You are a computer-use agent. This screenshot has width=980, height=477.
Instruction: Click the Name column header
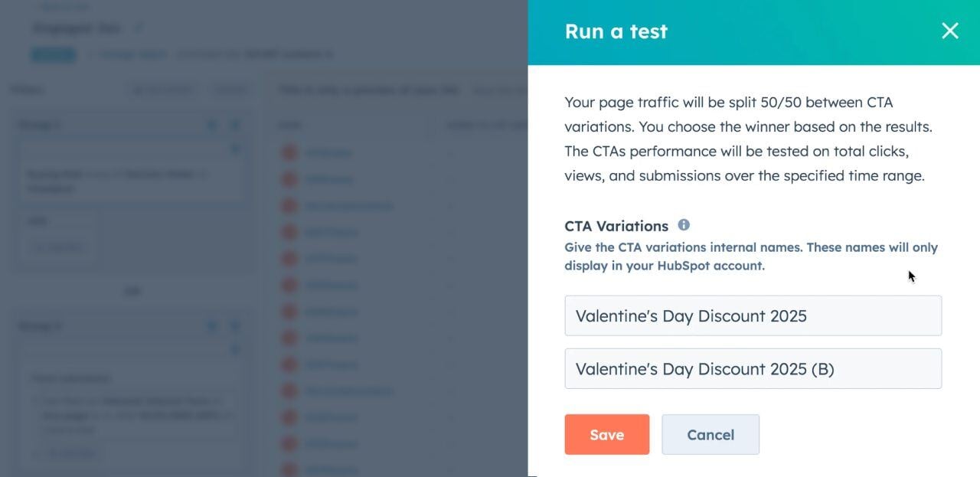[290, 125]
